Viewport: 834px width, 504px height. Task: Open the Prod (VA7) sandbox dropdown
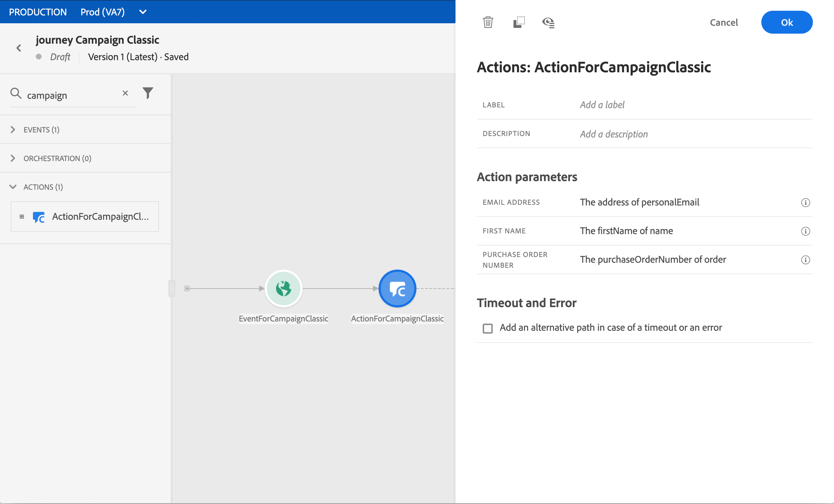coord(143,12)
